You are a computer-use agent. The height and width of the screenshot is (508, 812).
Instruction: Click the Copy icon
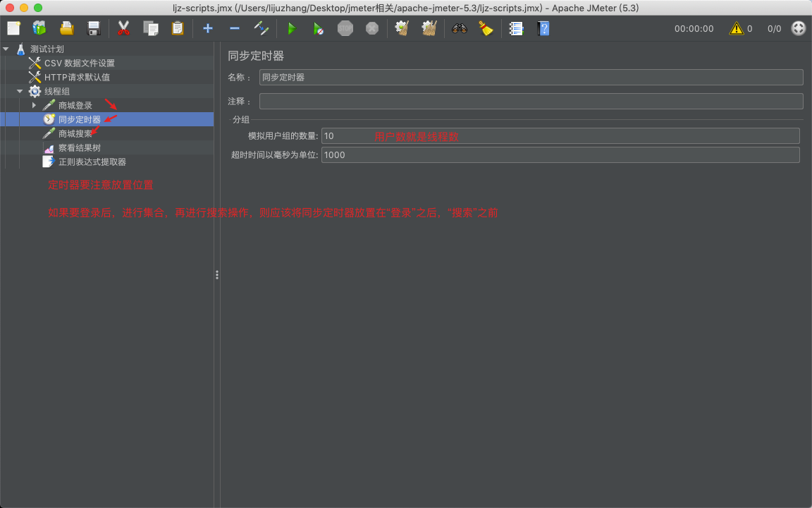pyautogui.click(x=151, y=28)
